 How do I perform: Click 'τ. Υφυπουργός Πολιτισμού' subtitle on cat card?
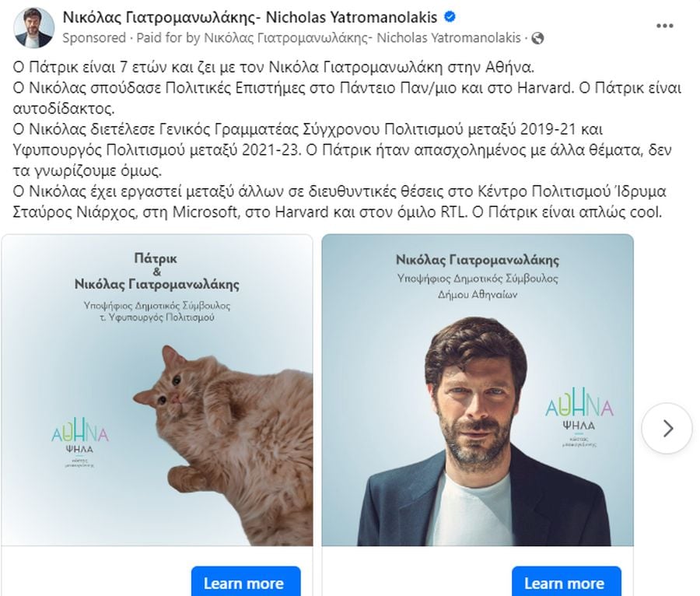(x=156, y=317)
